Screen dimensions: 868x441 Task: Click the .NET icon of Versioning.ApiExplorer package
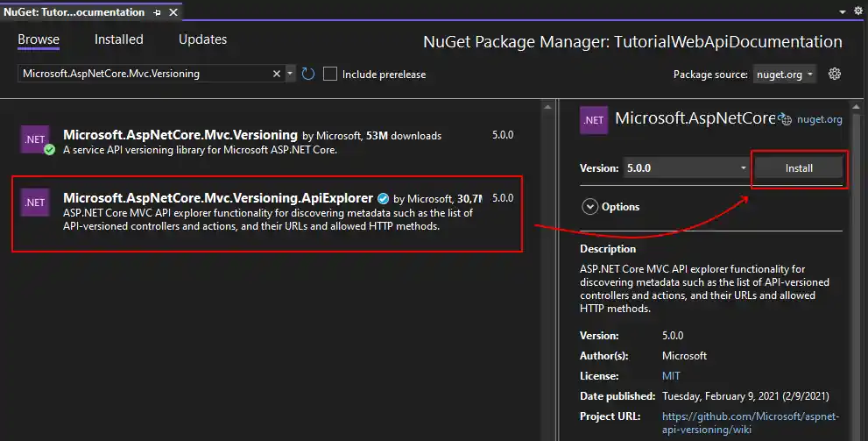coord(35,203)
